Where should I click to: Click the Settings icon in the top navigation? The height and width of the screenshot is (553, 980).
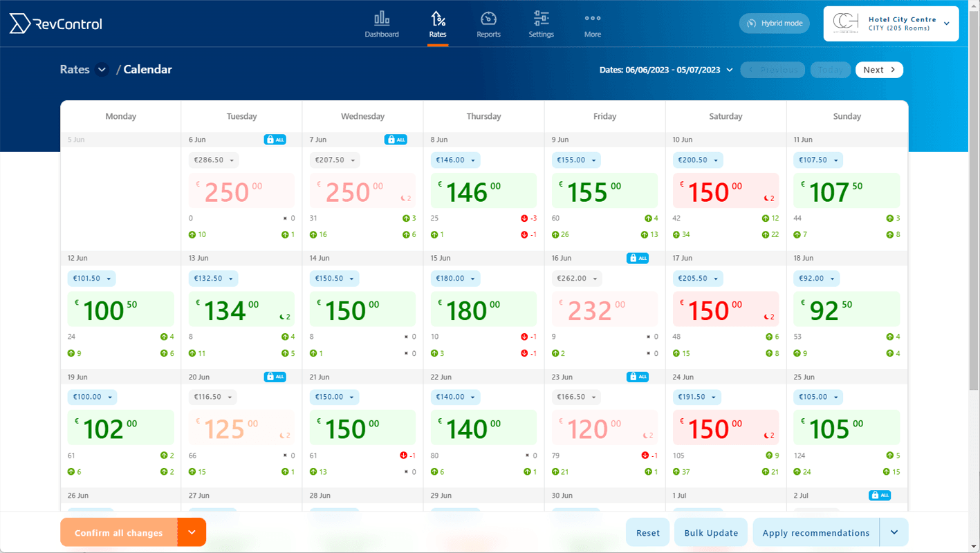click(541, 24)
